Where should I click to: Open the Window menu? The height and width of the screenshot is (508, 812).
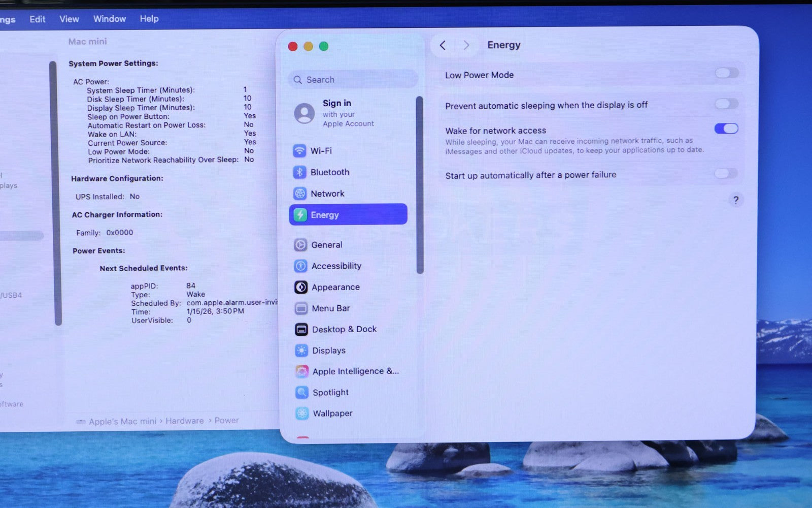pyautogui.click(x=109, y=19)
